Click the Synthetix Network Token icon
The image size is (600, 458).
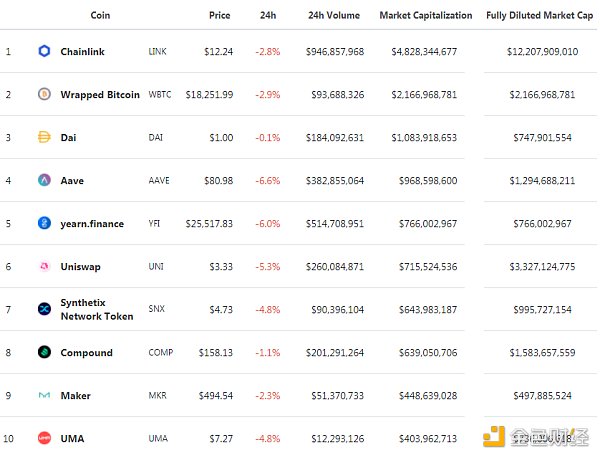click(x=44, y=309)
